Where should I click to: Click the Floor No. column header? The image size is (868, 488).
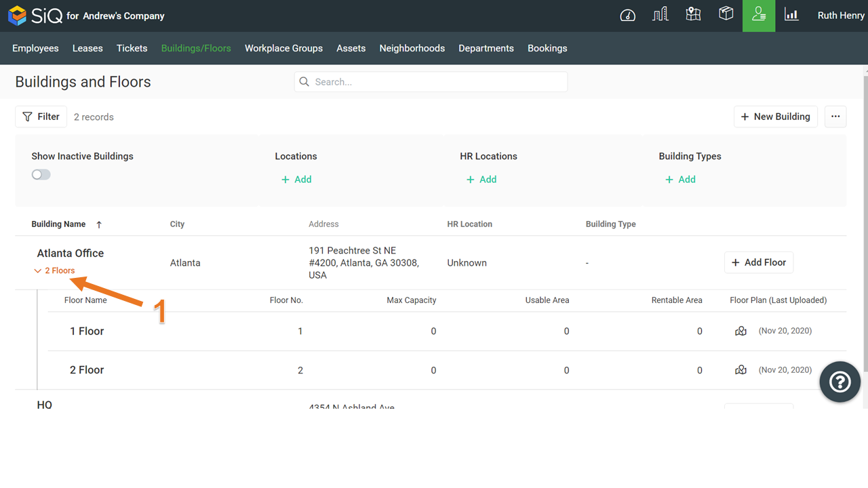pyautogui.click(x=286, y=300)
